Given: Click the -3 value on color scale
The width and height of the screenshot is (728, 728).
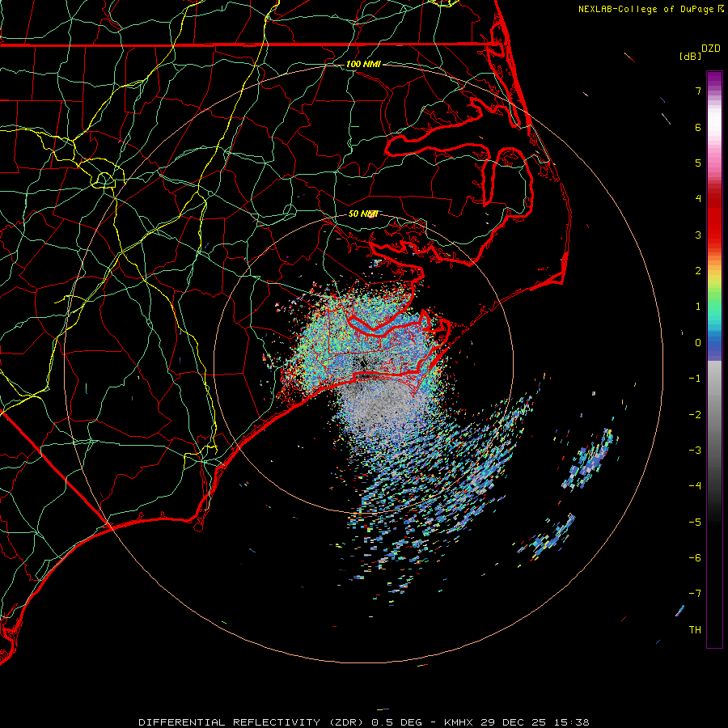Looking at the screenshot, I should click(x=695, y=451).
